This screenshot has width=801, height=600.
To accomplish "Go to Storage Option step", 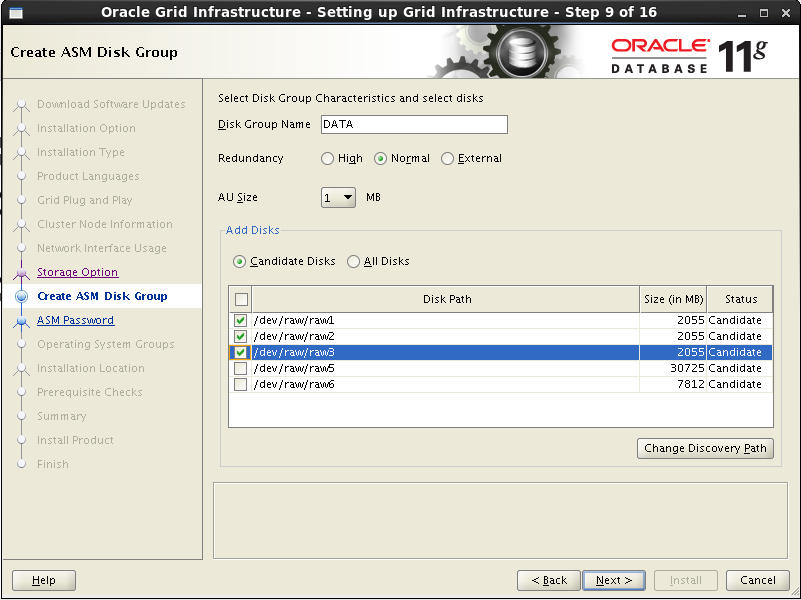I will pos(78,272).
